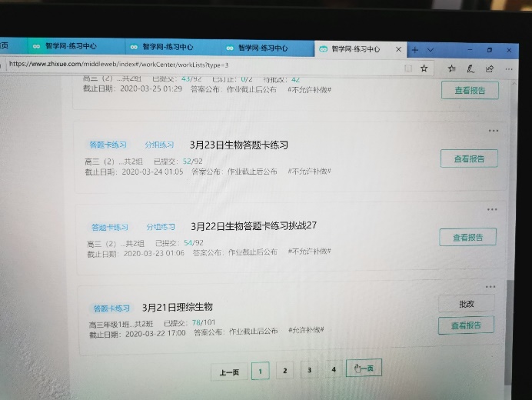The width and height of the screenshot is (532, 400).
Task: Click 分组练习 tag on 3月22日 card
Action: (x=161, y=226)
